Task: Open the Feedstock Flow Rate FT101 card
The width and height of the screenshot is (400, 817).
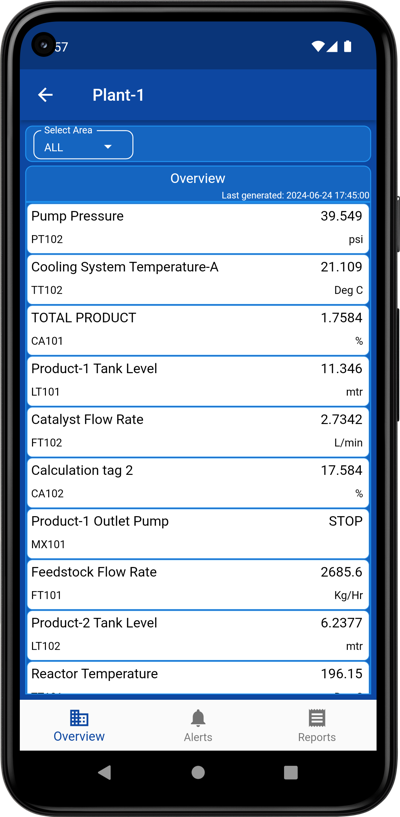Action: tap(198, 584)
